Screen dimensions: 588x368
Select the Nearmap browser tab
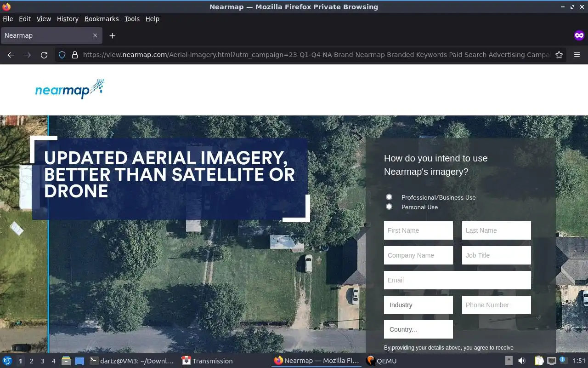(x=51, y=35)
